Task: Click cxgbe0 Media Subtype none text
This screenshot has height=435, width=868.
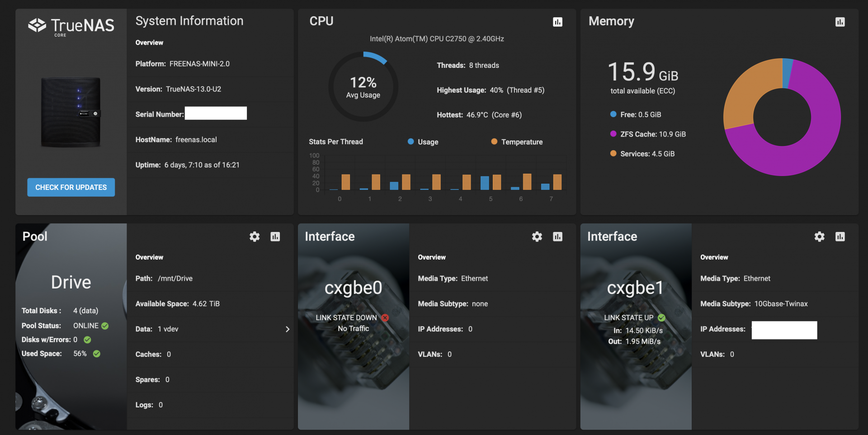Action: 453,304
